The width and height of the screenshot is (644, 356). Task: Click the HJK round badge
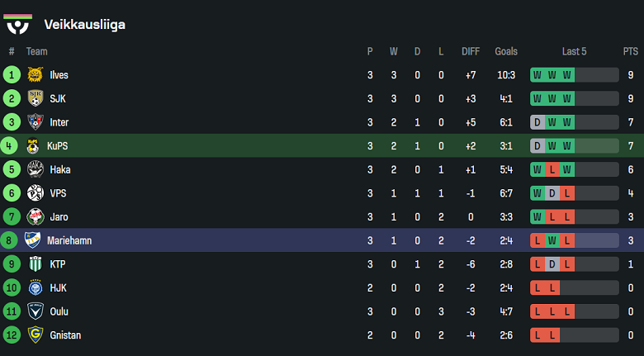(36, 287)
